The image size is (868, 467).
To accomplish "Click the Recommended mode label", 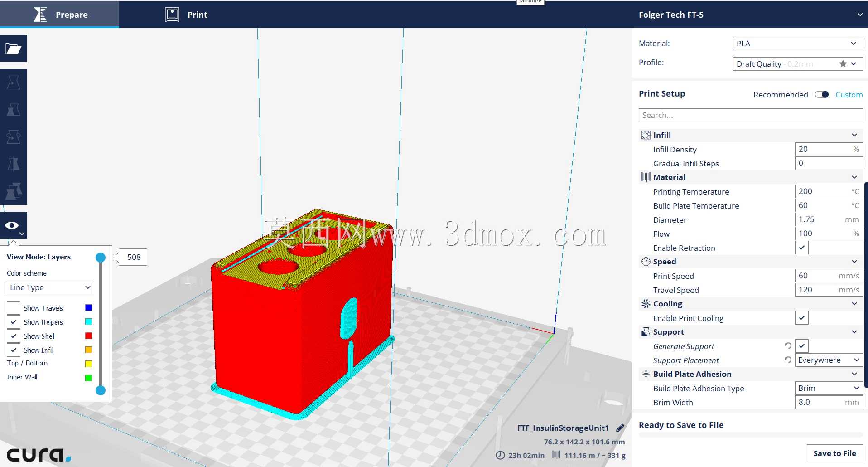I will pos(781,95).
